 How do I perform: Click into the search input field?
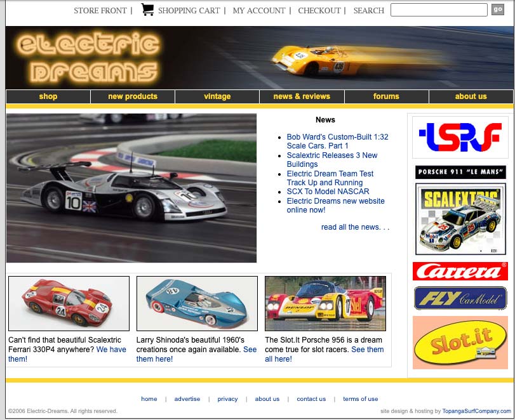(x=439, y=10)
